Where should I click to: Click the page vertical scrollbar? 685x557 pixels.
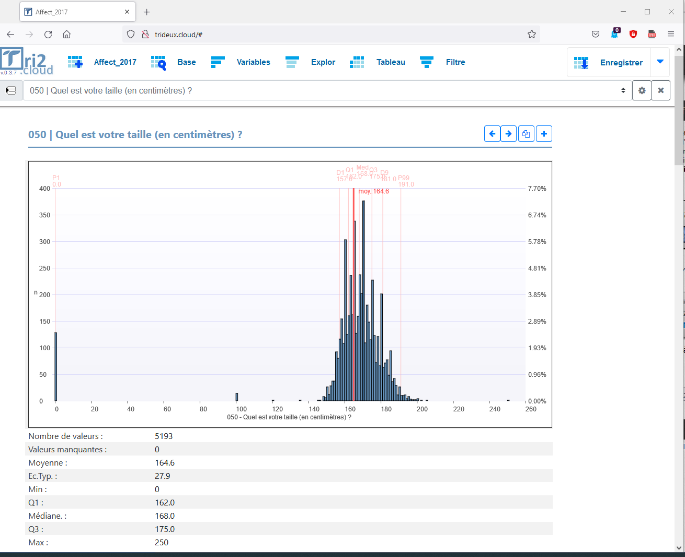click(x=679, y=109)
